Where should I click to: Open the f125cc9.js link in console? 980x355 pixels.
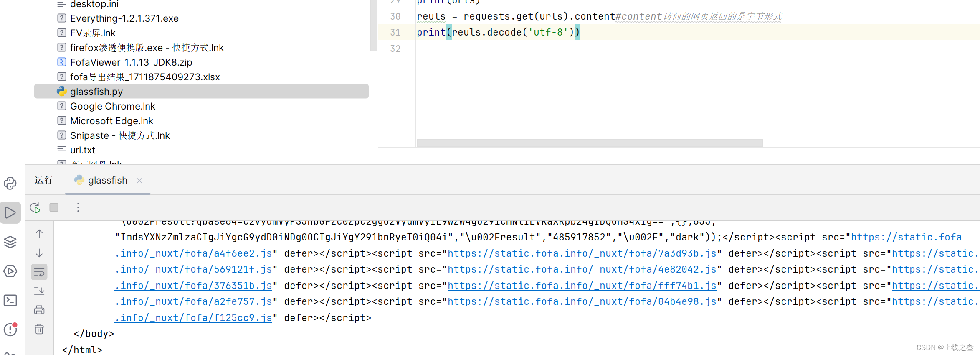pyautogui.click(x=194, y=318)
